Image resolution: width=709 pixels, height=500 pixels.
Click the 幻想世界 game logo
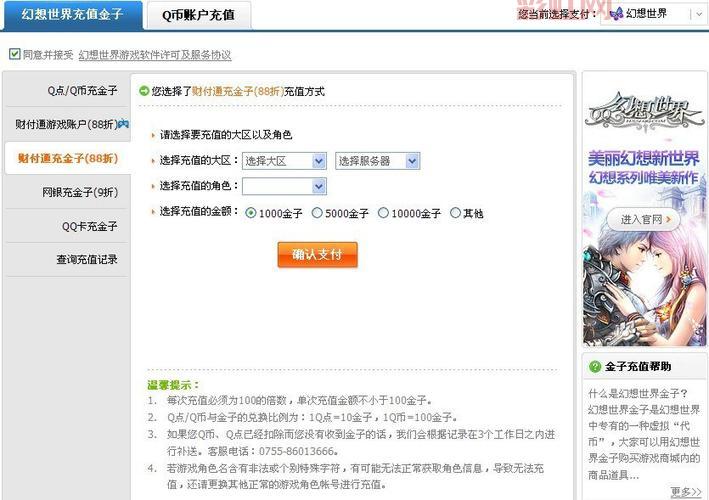point(644,111)
